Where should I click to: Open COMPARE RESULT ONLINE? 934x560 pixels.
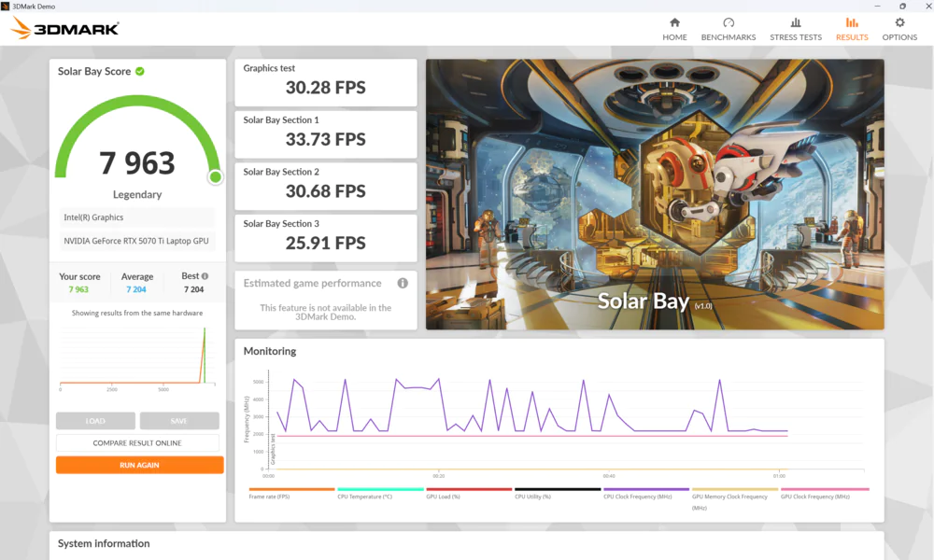137,442
